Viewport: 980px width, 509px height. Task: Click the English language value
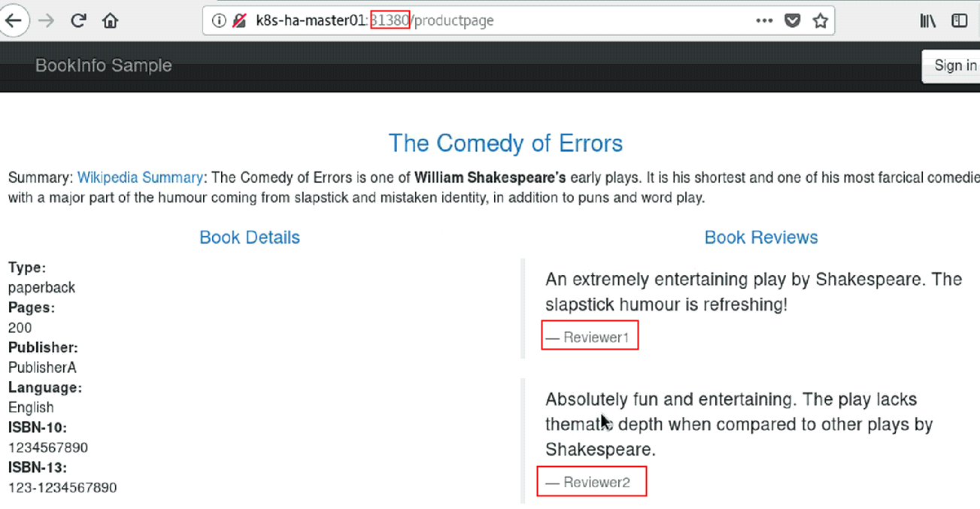tap(31, 408)
